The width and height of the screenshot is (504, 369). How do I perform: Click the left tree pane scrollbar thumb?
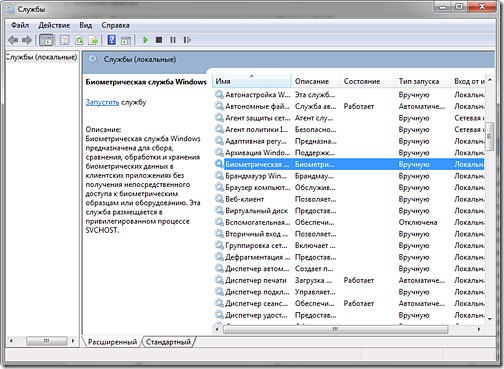click(x=46, y=341)
